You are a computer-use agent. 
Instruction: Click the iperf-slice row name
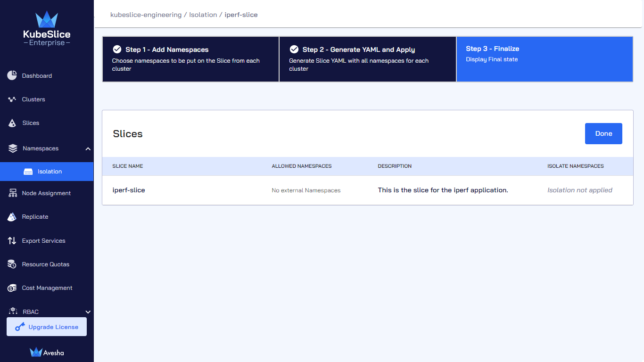click(129, 190)
